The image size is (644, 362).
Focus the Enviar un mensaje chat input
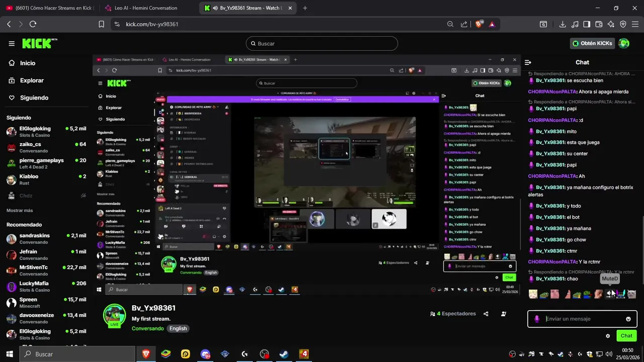tap(582, 319)
